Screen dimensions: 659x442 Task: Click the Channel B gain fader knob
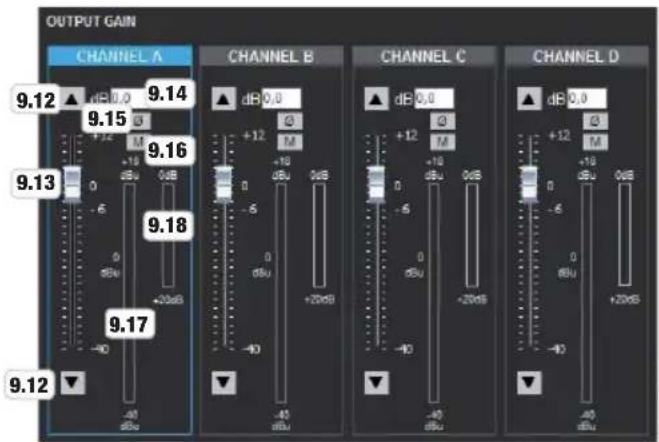(223, 184)
